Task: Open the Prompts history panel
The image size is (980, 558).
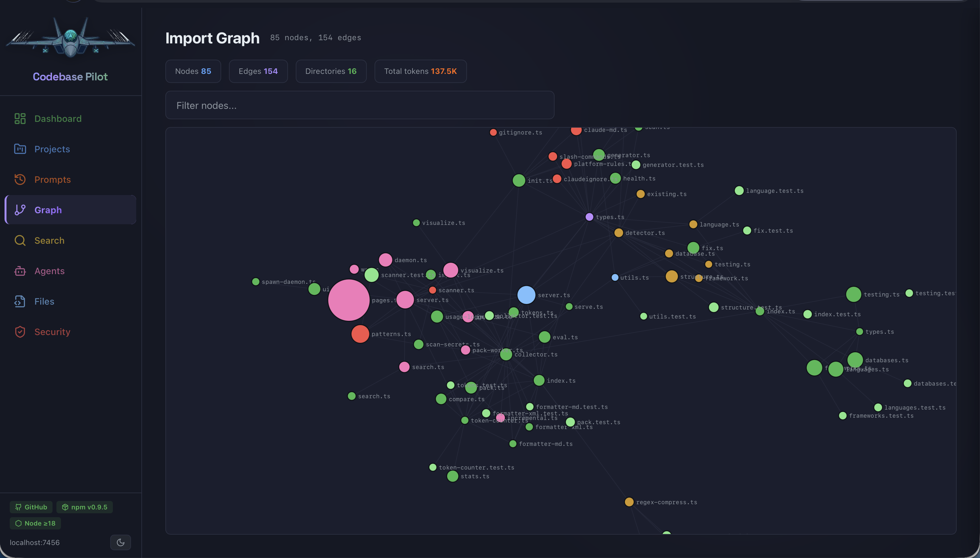Action: tap(53, 180)
